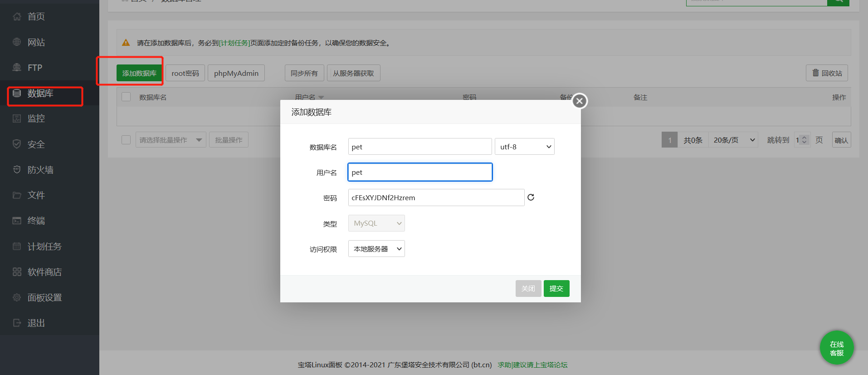
Task: Go to 监控 in the sidebar
Action: (x=36, y=118)
